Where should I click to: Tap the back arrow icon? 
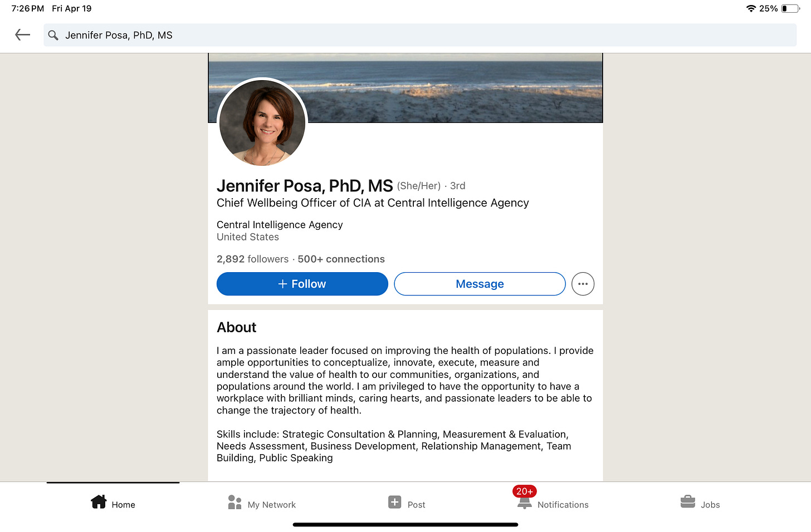pos(22,35)
